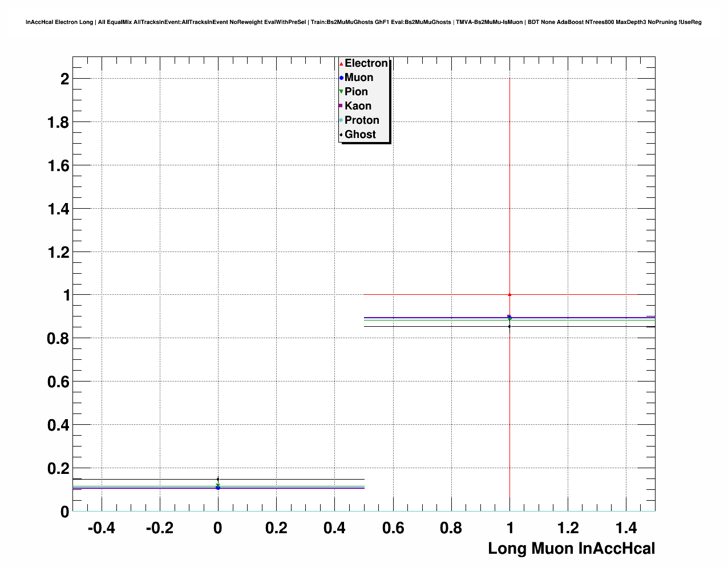Click y-axis label 0.8

tap(58, 339)
